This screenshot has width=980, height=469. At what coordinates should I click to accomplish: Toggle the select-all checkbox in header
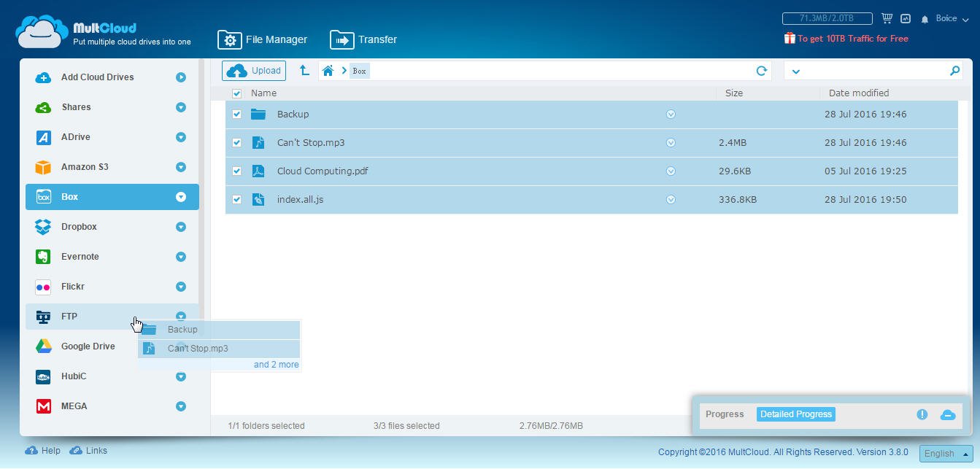pos(236,93)
